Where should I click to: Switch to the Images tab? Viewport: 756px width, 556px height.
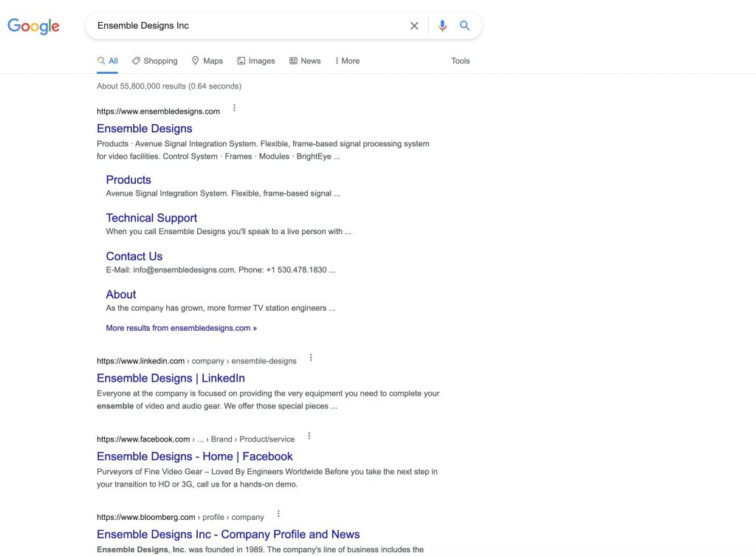256,61
